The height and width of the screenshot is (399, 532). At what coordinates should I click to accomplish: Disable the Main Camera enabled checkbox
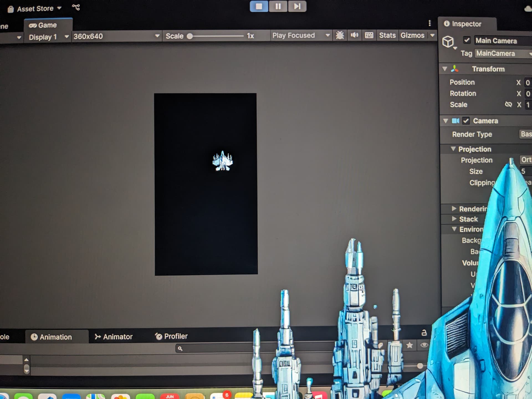click(x=467, y=40)
